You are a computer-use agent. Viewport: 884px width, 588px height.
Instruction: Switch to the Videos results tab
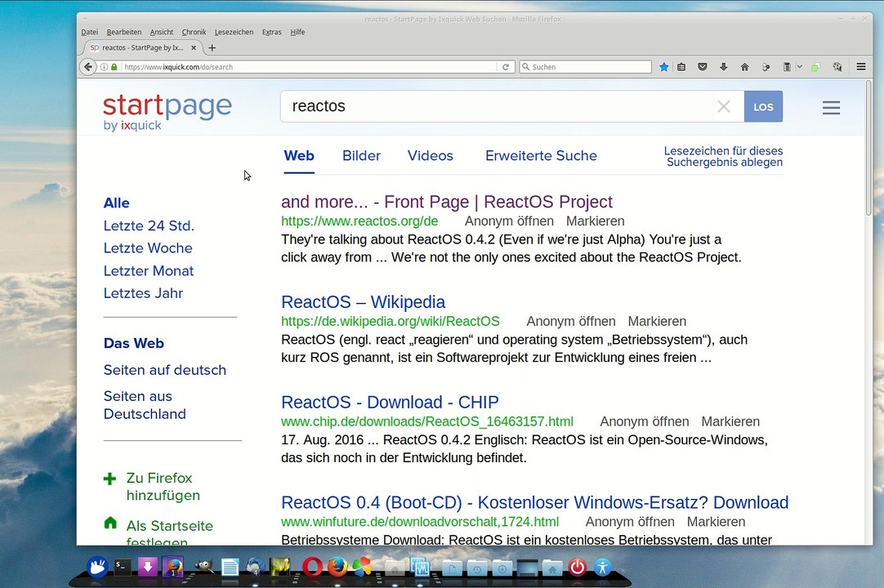coord(431,156)
